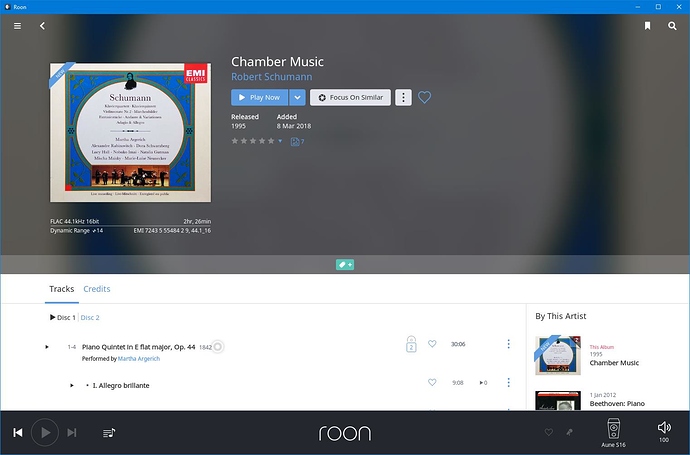This screenshot has width=690, height=455.
Task: Open the Chamber Music album cover
Action: coord(130,132)
